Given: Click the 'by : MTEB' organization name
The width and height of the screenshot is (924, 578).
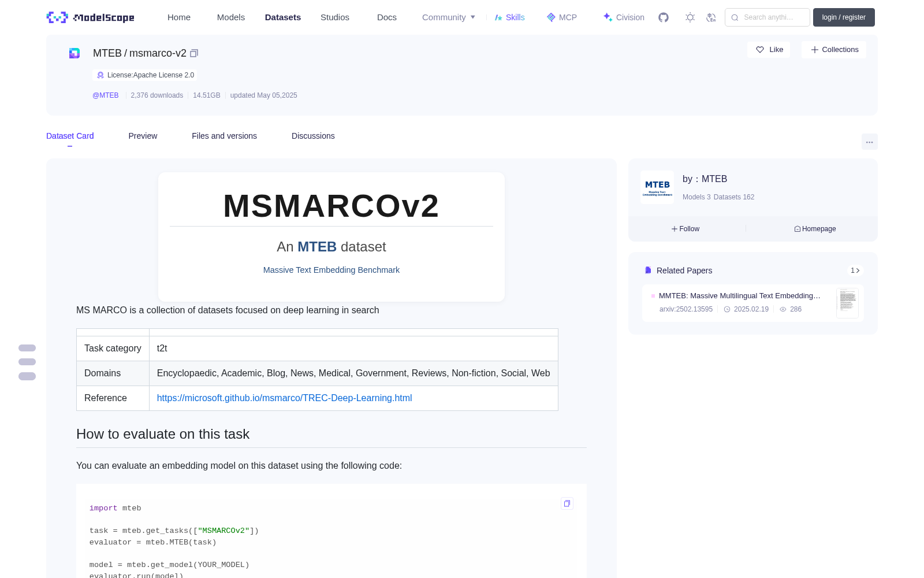Looking at the screenshot, I should point(705,179).
